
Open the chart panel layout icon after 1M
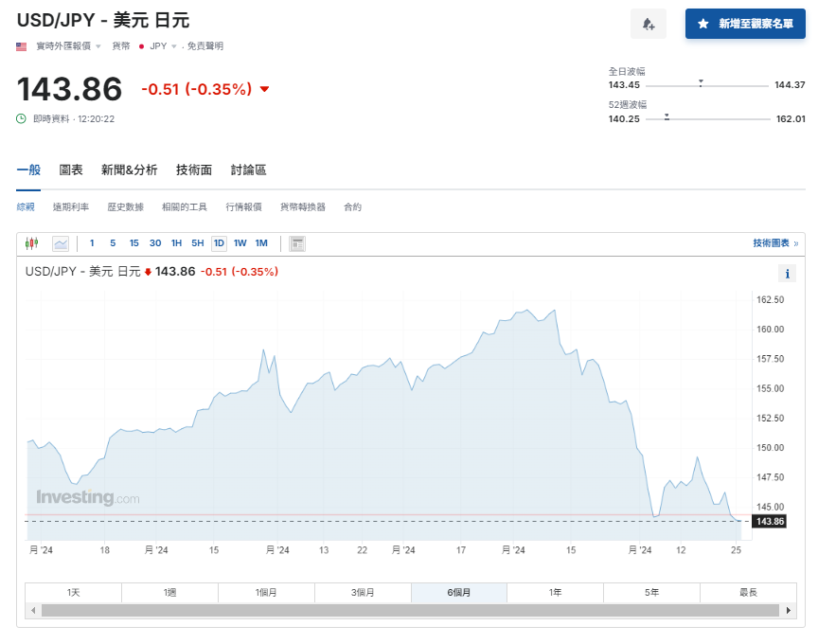pos(295,243)
